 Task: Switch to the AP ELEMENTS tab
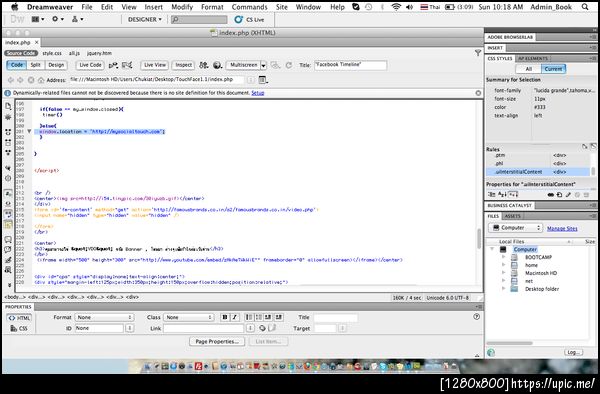pos(533,59)
